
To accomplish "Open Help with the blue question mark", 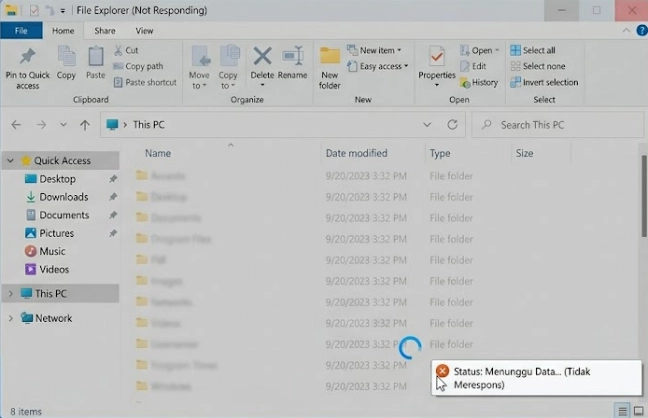I will coord(641,31).
